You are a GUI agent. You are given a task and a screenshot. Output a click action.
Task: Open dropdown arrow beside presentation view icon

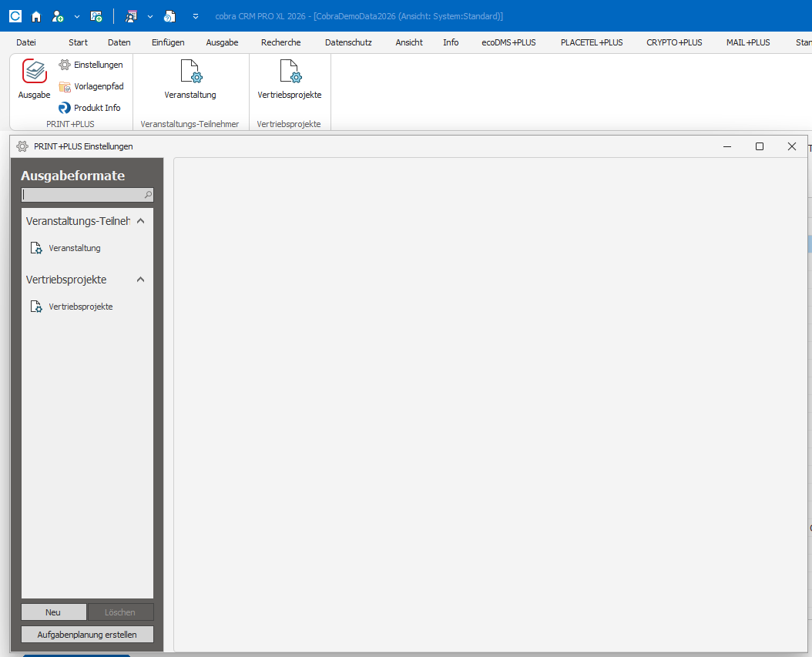pos(150,17)
